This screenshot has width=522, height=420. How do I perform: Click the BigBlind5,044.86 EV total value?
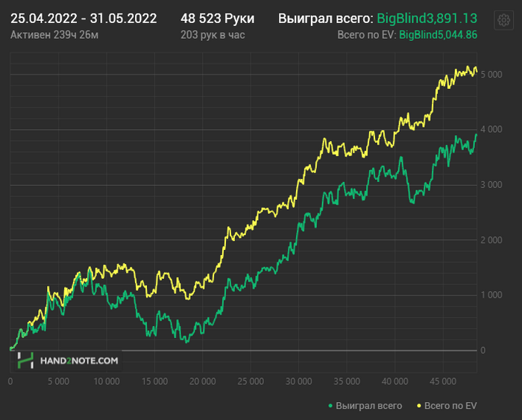pyautogui.click(x=438, y=34)
